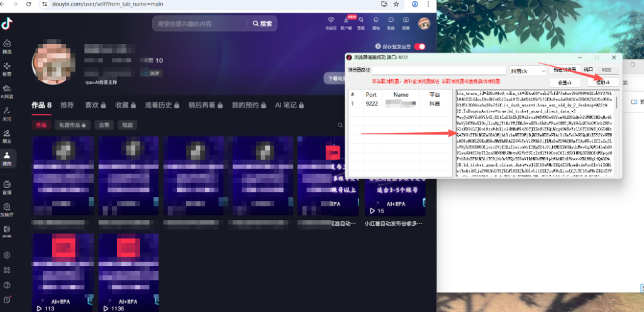Click the Name column header
The width and height of the screenshot is (644, 312).
401,94
